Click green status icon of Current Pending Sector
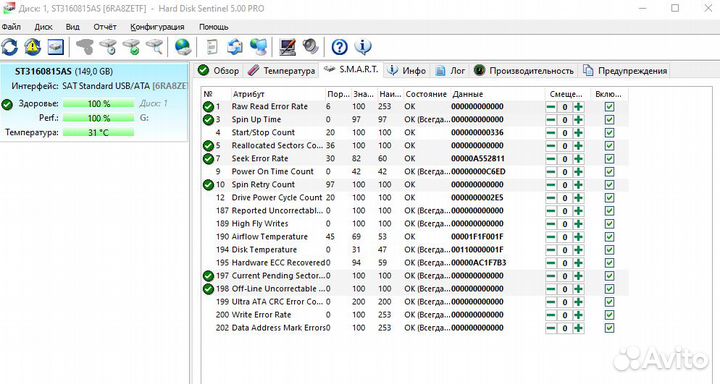The image size is (720, 384). 208,276
